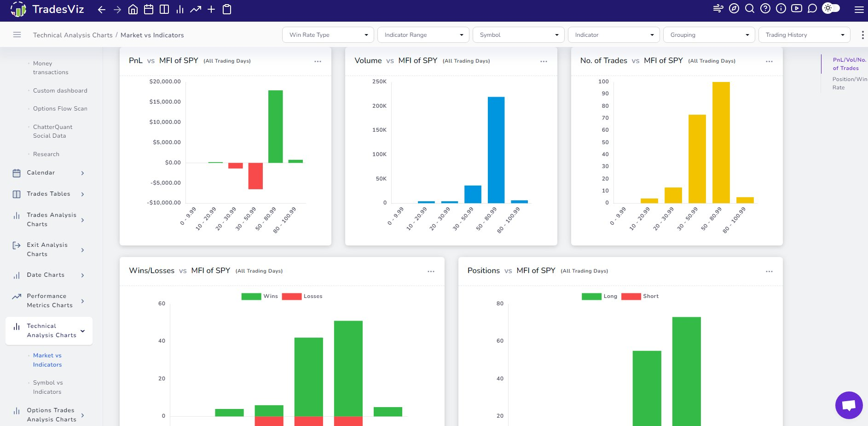Image resolution: width=868 pixels, height=426 pixels.
Task: Open Custom dashboard sidebar item
Action: 60,91
